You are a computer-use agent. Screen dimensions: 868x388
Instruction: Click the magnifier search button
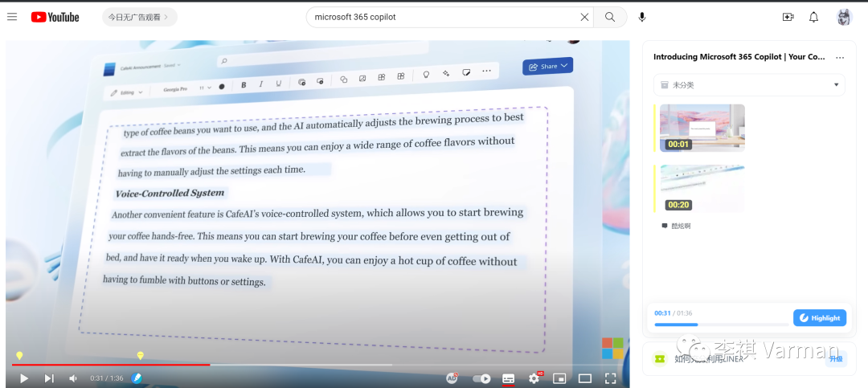click(611, 17)
